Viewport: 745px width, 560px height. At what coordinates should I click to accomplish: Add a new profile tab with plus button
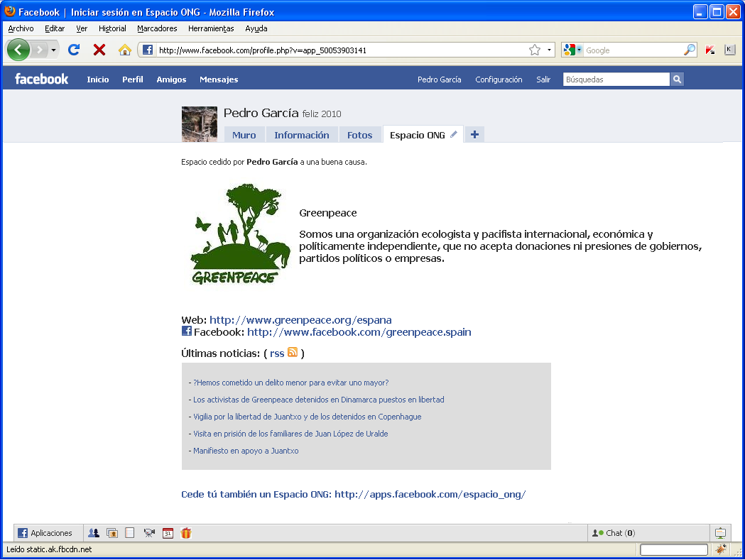coord(474,134)
